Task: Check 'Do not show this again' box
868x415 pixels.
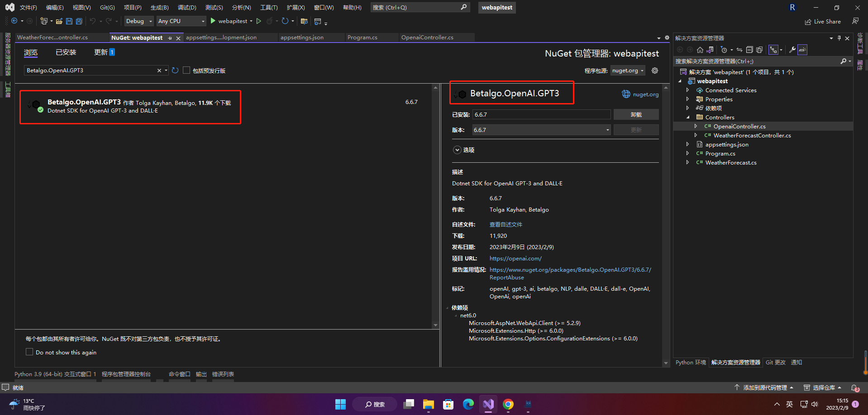Action: pos(29,352)
